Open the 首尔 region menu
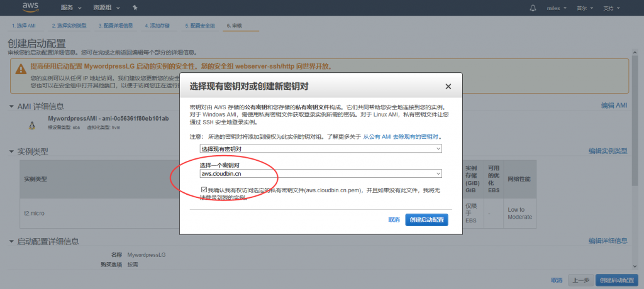This screenshot has height=289, width=644. 584,8
